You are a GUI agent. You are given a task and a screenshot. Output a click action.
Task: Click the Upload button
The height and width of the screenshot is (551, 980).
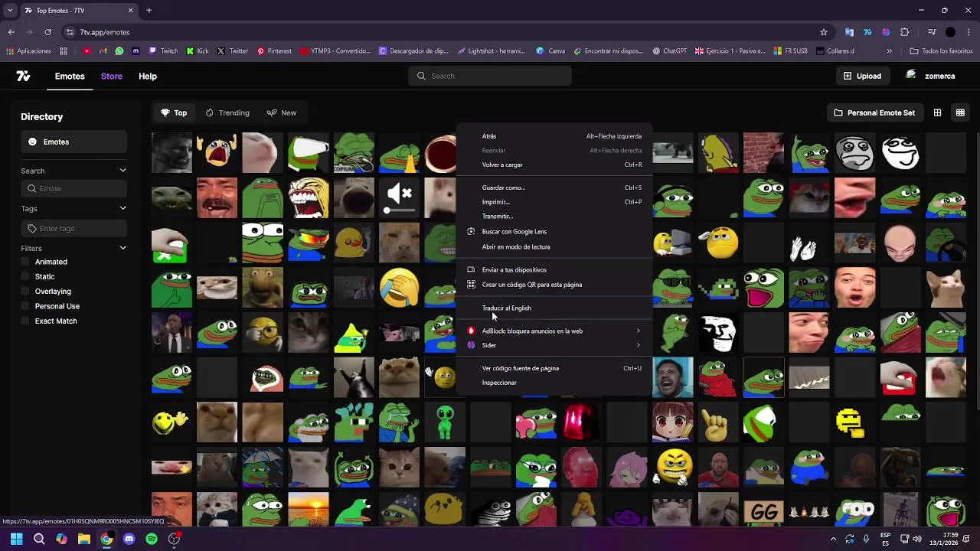862,76
